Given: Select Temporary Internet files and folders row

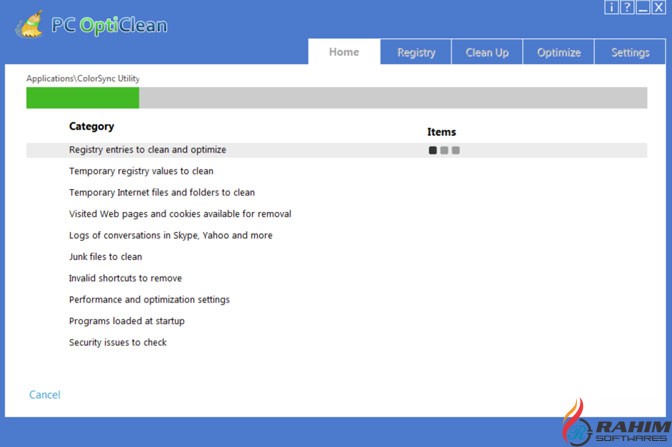Looking at the screenshot, I should coord(162,192).
